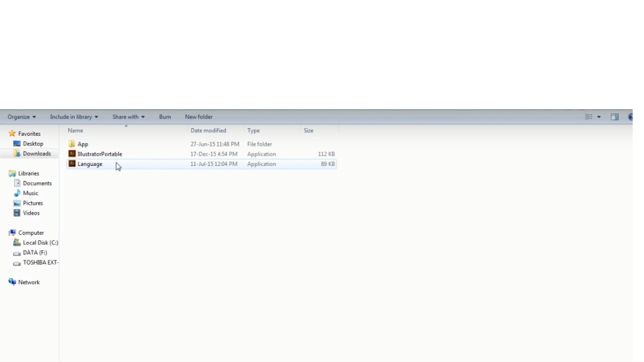Image resolution: width=644 pixels, height=362 pixels.
Task: Click the Burn toolbar button
Action: [165, 117]
